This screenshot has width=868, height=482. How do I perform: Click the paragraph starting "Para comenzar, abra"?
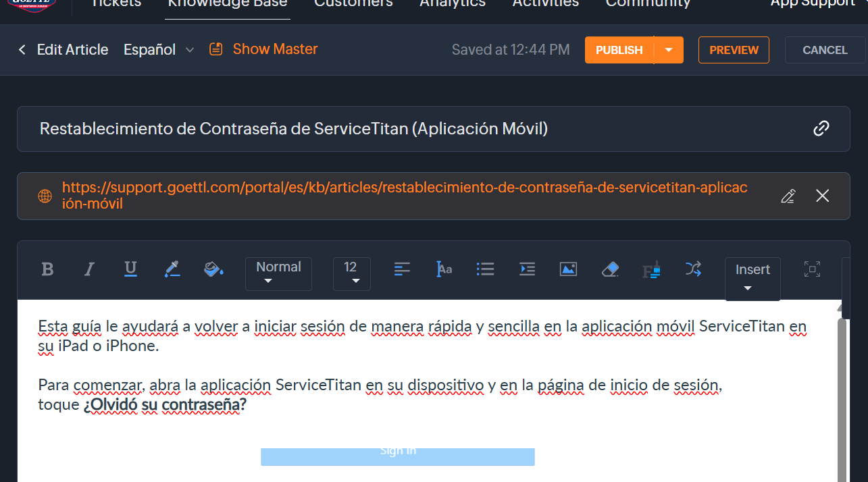pos(380,395)
